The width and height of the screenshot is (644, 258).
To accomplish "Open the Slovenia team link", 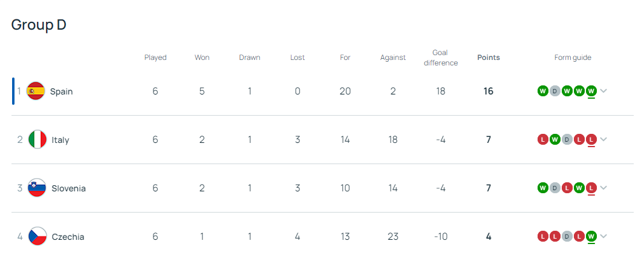I will [x=68, y=188].
